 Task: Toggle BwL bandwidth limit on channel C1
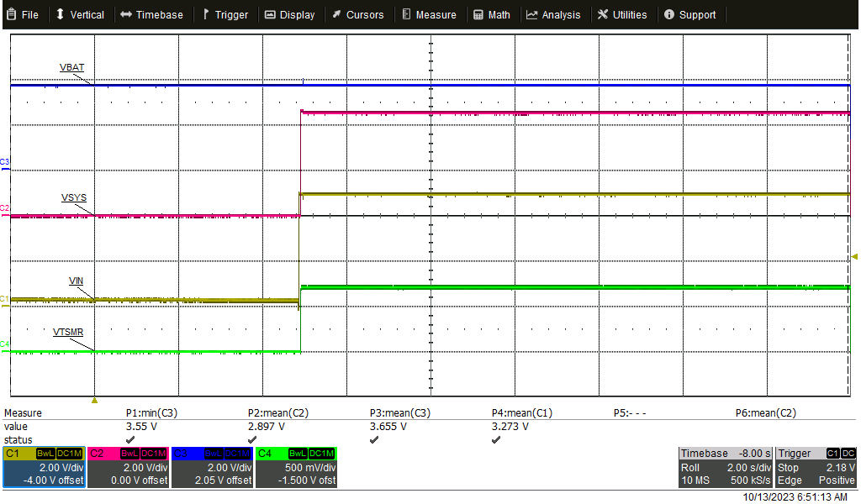coord(46,453)
